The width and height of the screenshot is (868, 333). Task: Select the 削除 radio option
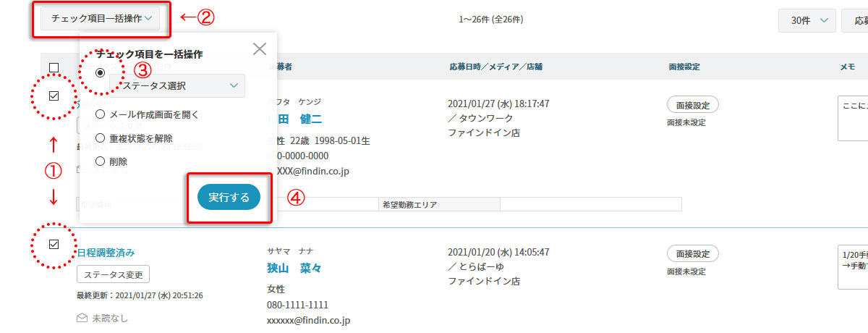coord(101,162)
